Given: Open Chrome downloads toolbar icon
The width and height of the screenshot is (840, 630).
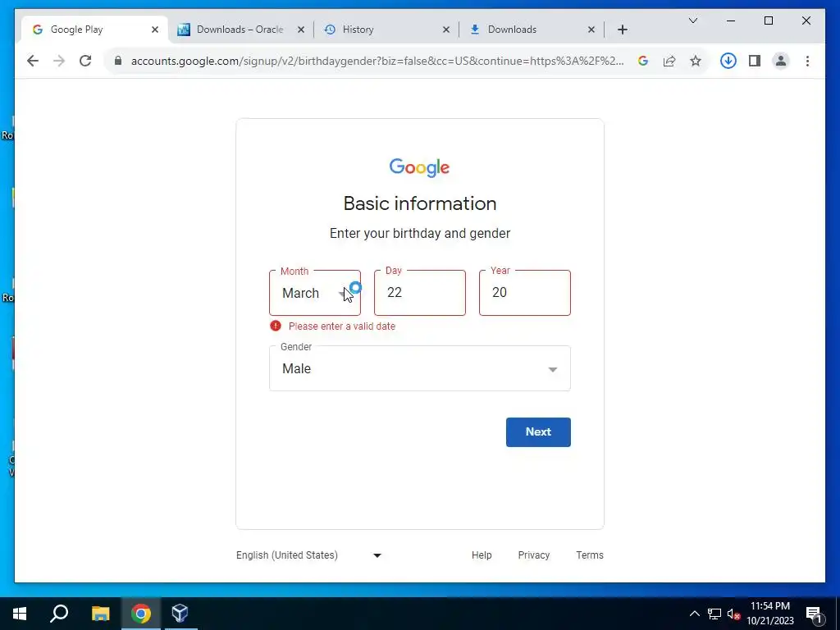Looking at the screenshot, I should click(x=728, y=61).
